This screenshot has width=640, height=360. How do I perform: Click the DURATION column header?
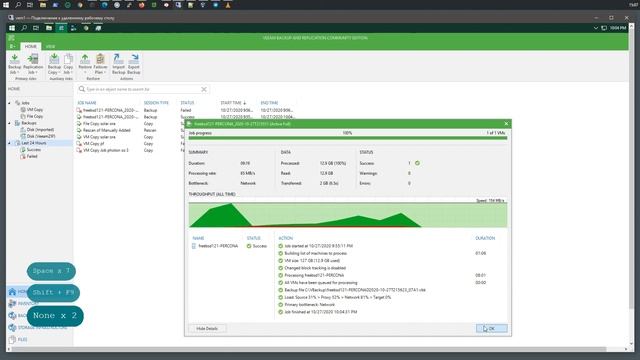(485, 238)
